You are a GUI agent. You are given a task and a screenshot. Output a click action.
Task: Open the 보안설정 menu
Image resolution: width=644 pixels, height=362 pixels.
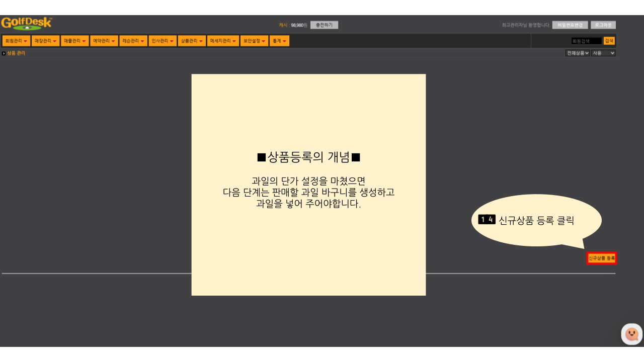point(254,41)
